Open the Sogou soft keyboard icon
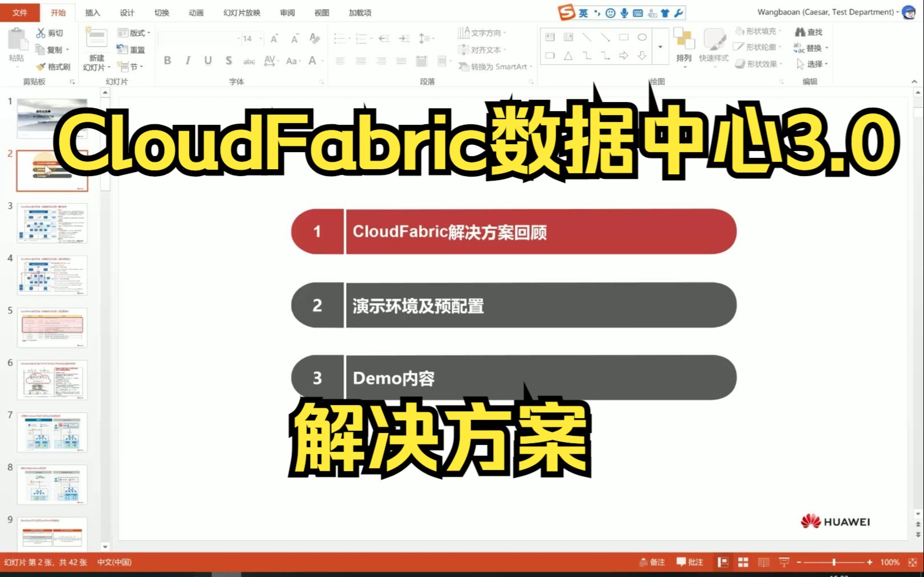The image size is (924, 577). (x=638, y=13)
